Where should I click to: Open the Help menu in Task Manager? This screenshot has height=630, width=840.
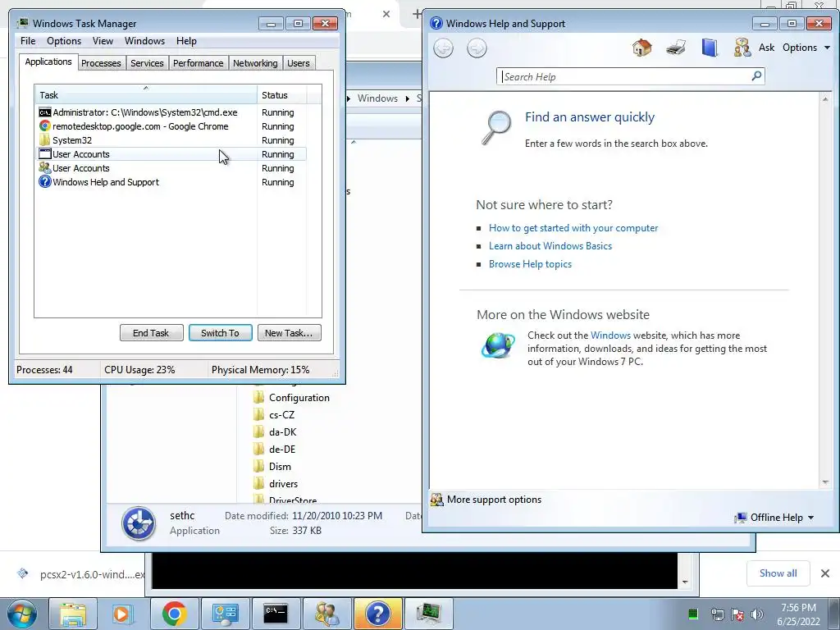[186, 41]
